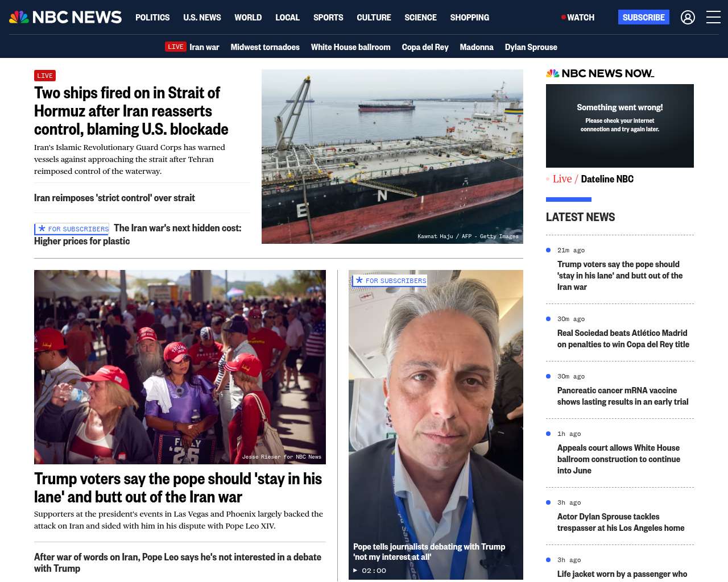Open the Politics section
The height and width of the screenshot is (582, 728).
click(x=152, y=18)
